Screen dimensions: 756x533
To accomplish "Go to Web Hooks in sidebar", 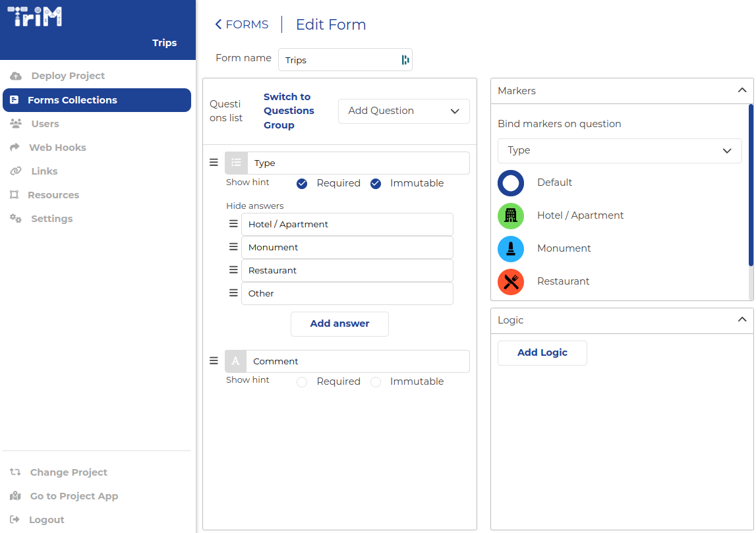I will 57,148.
